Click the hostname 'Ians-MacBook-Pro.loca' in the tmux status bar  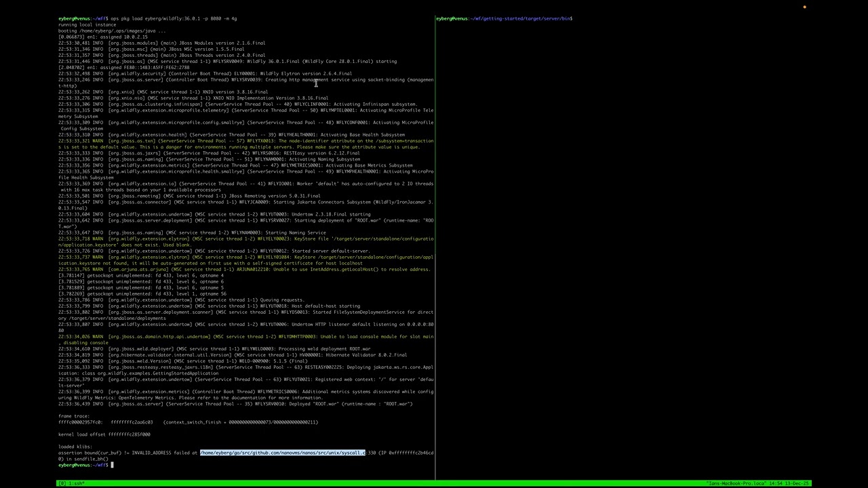click(x=738, y=483)
